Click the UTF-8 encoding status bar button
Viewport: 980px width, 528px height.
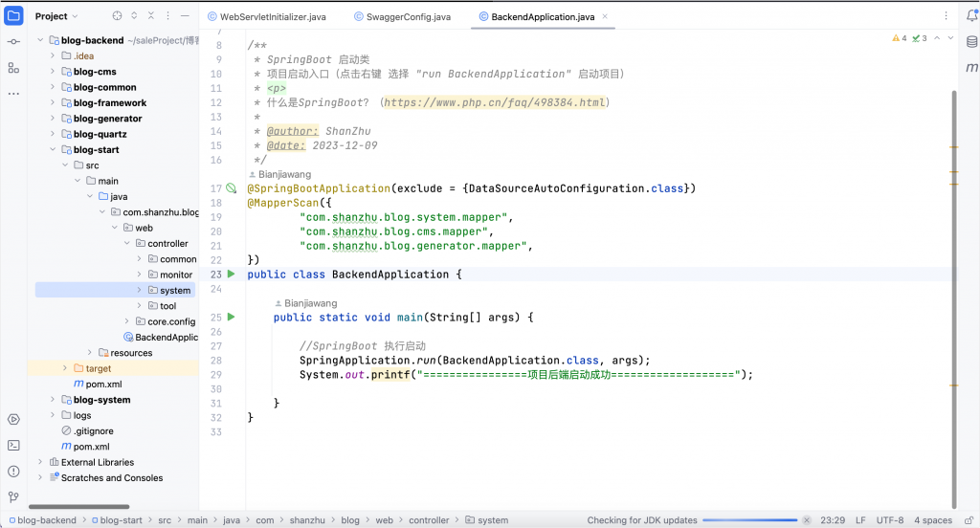tap(888, 520)
